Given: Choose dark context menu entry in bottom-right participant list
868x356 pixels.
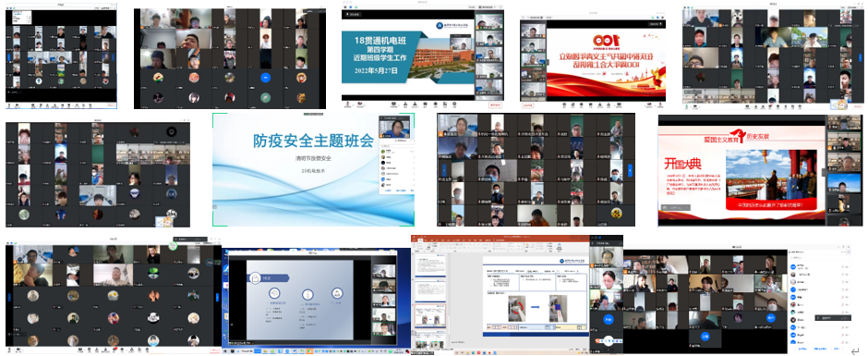Looking at the screenshot, I should 832,318.
